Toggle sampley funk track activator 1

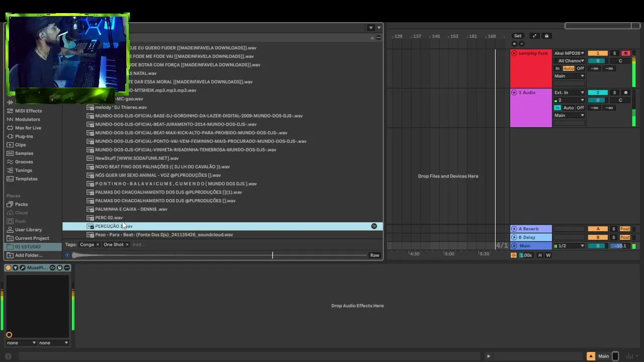point(598,53)
